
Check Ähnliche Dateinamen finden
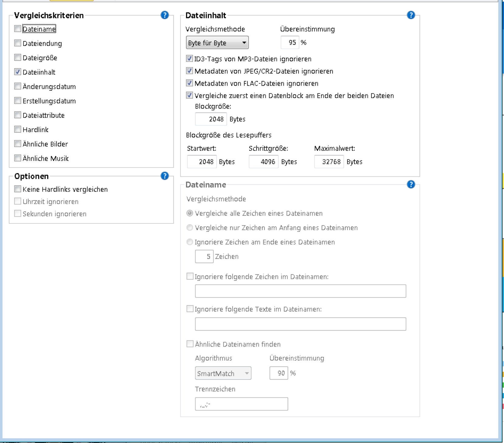[190, 344]
